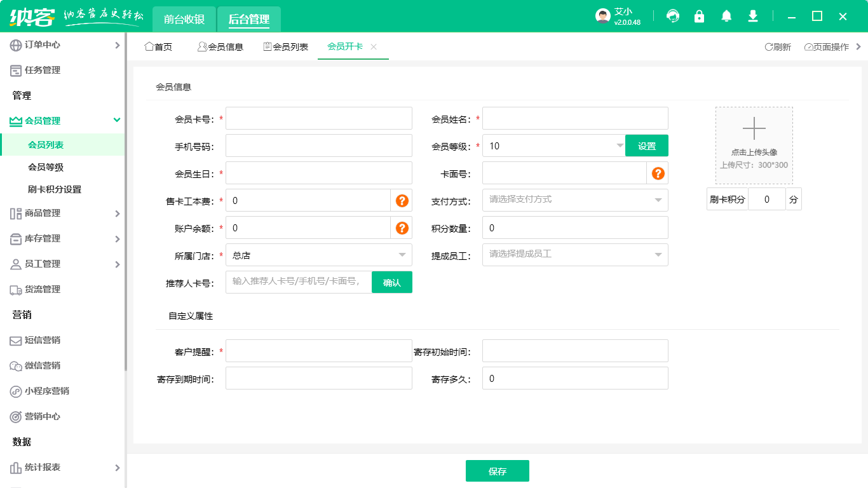
Task: Open help tip next to 账户余额
Action: pos(401,227)
